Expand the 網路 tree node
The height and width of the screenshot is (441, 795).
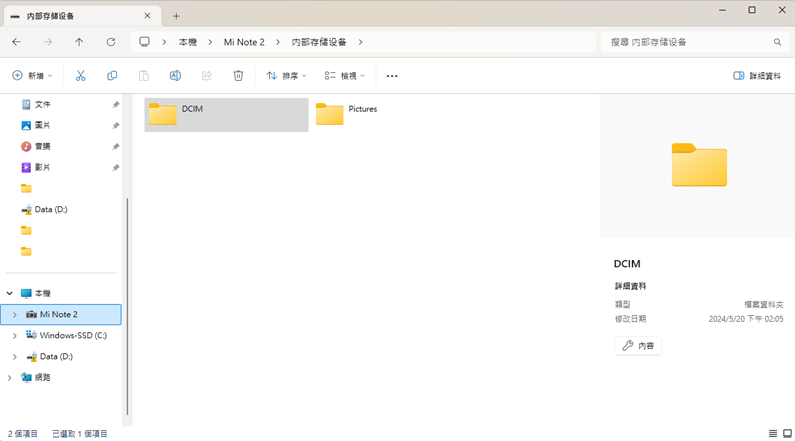[10, 378]
